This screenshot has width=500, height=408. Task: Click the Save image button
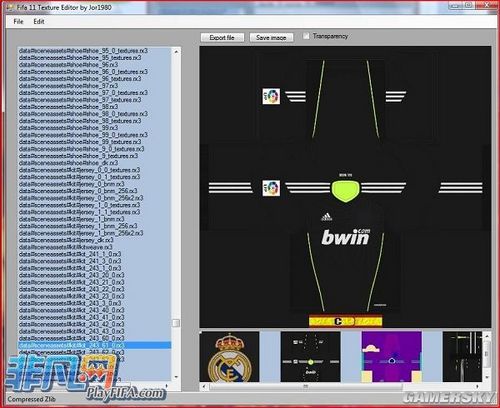pyautogui.click(x=271, y=38)
